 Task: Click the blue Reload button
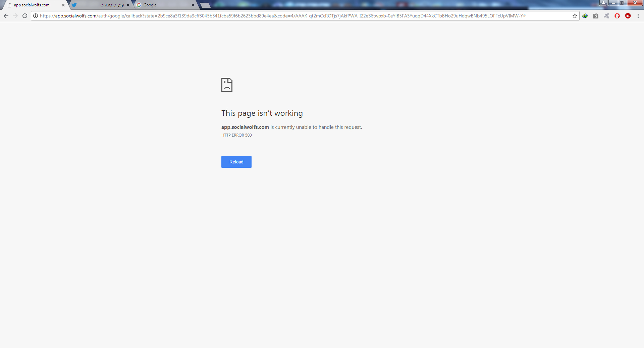[x=236, y=162]
